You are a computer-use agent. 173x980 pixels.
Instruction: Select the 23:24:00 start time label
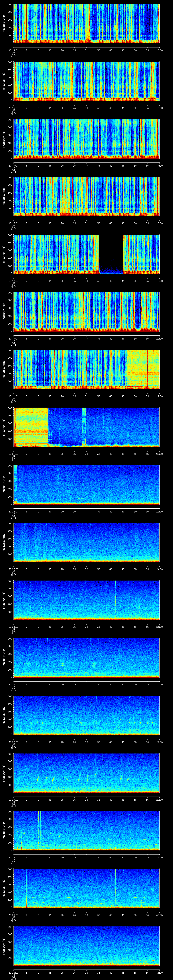click(14, 627)
